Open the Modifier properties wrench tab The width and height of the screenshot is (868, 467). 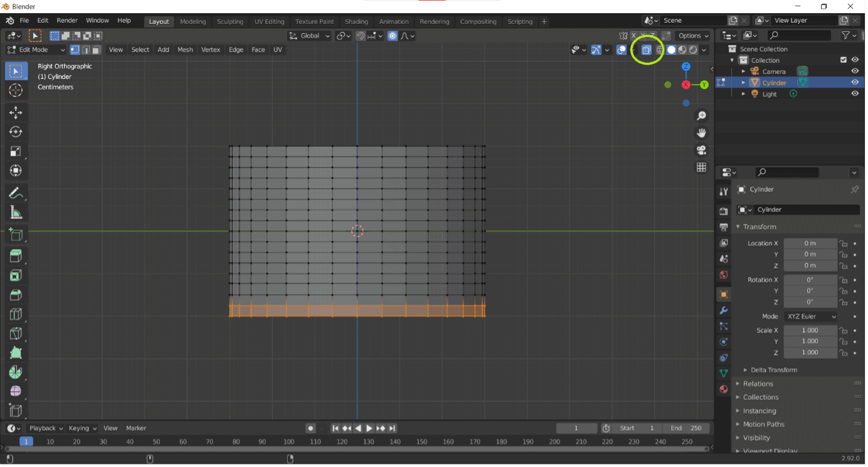pyautogui.click(x=724, y=310)
